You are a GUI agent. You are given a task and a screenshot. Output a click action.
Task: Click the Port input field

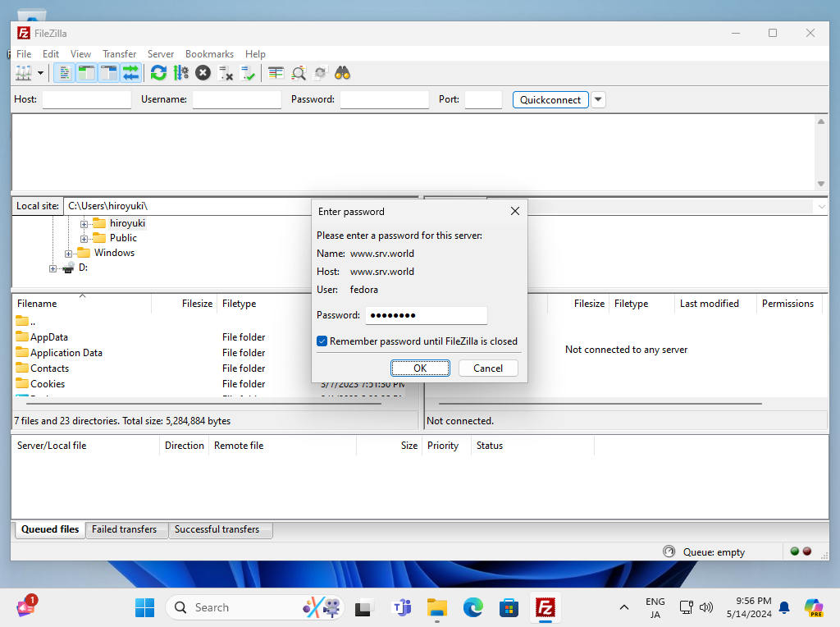[483, 99]
